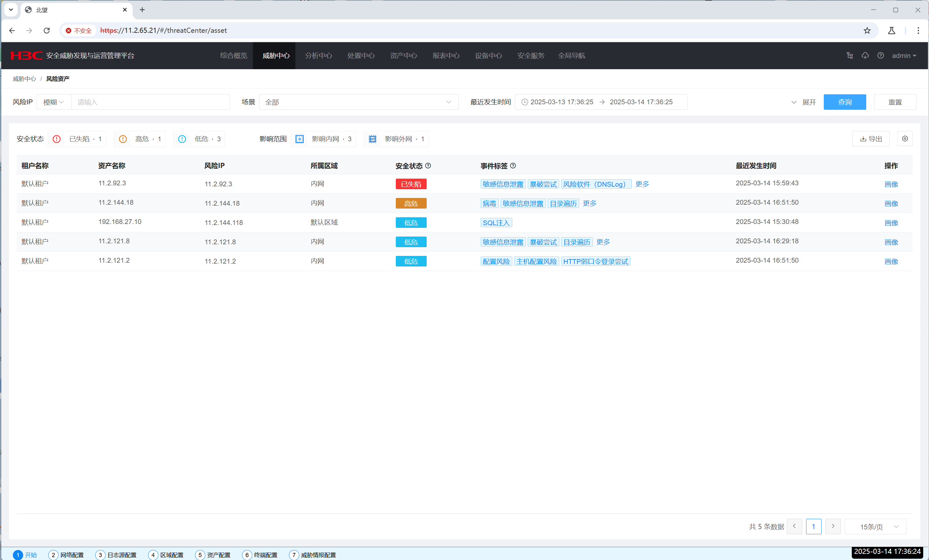Go to guide step 3 日志源配置
929x560 pixels.
(116, 555)
